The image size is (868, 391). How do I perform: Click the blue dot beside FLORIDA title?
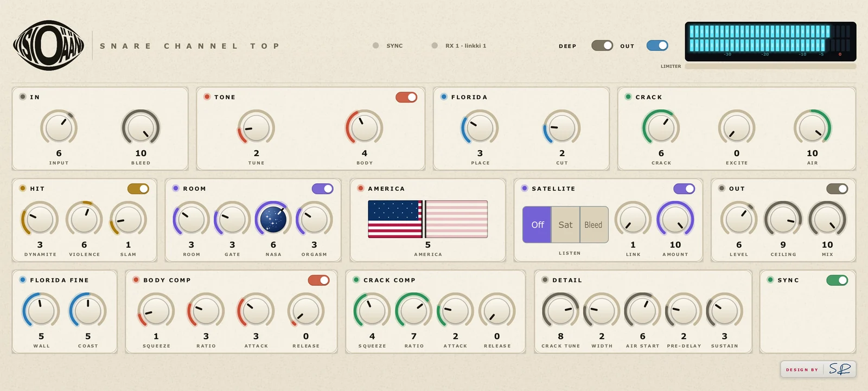pos(444,97)
